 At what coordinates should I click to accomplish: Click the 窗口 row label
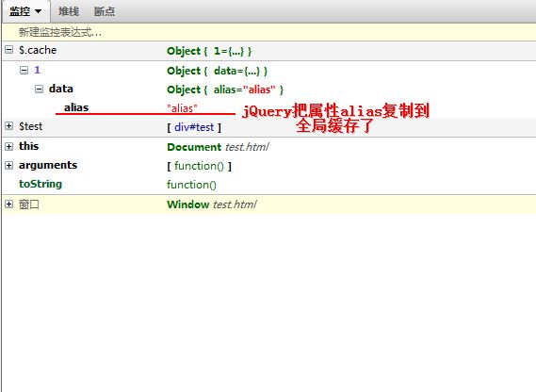click(x=28, y=204)
